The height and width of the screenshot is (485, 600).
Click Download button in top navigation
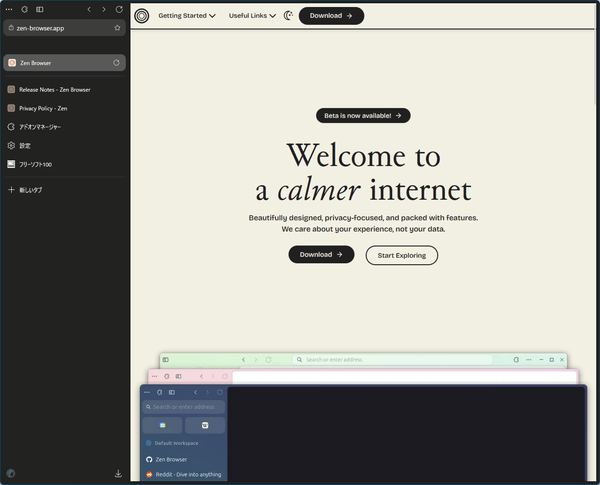pyautogui.click(x=331, y=16)
